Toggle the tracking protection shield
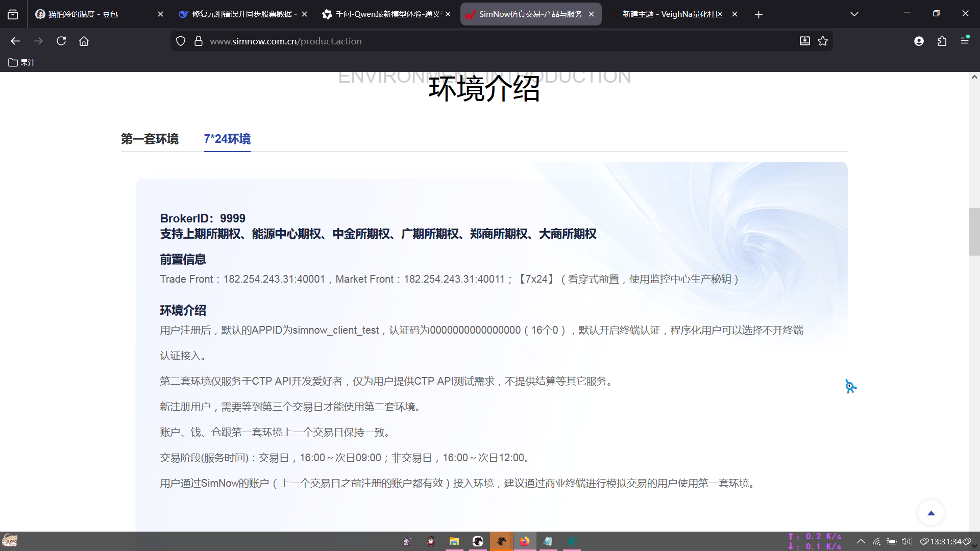 [x=181, y=41]
